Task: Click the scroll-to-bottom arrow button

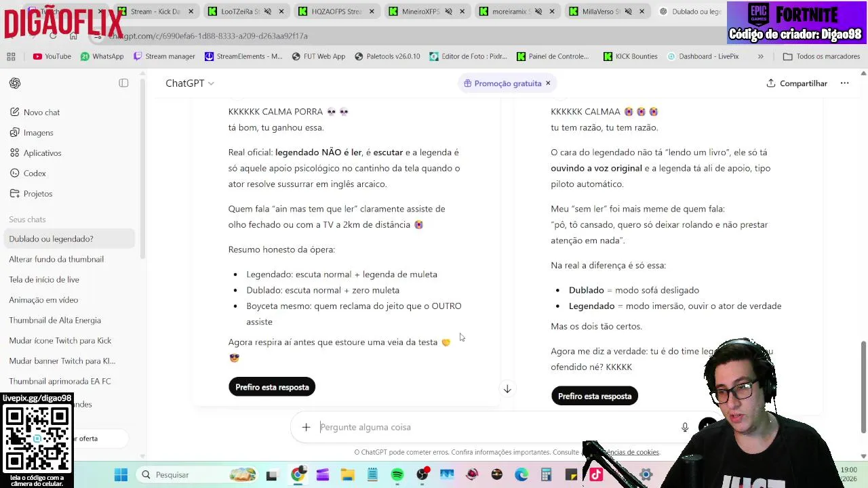Action: pyautogui.click(x=507, y=389)
